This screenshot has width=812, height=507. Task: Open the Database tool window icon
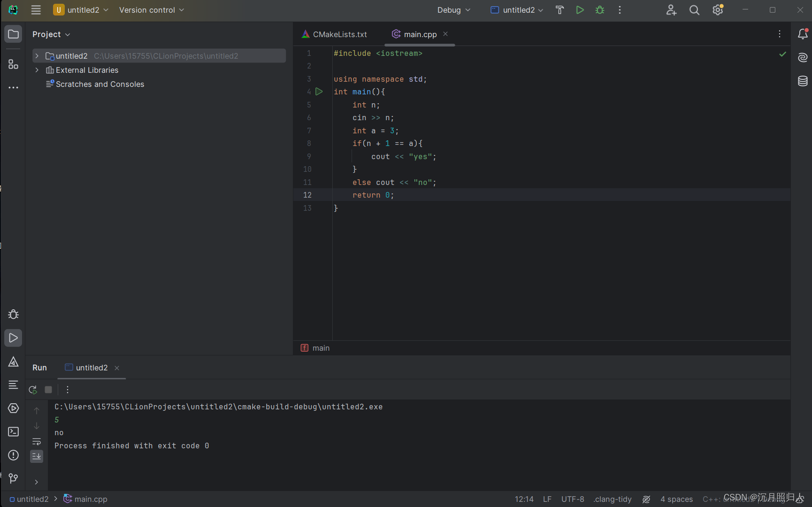point(803,81)
